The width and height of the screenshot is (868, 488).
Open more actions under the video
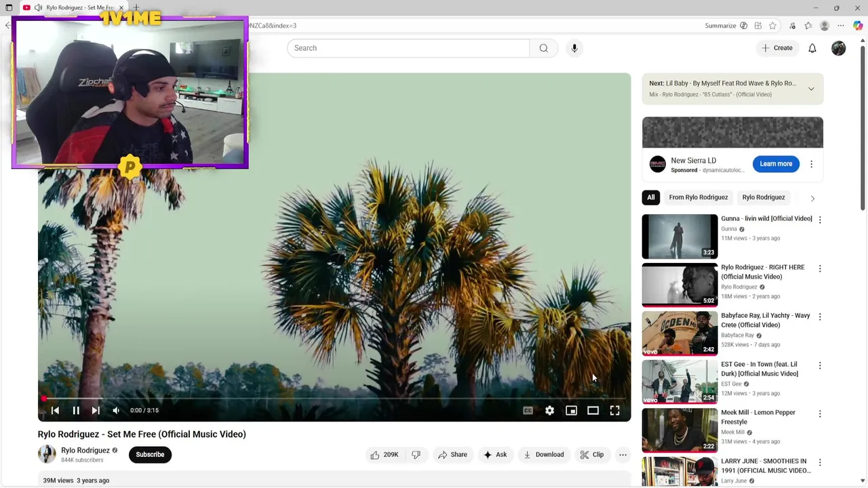point(623,455)
